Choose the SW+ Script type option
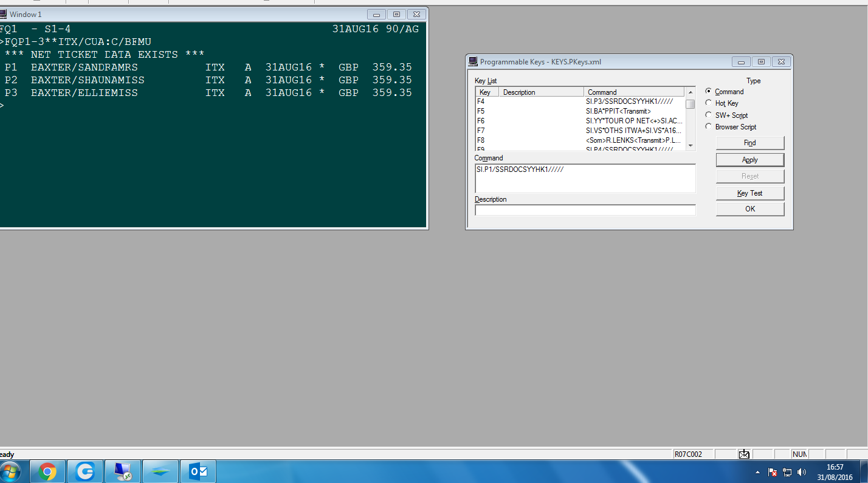This screenshot has width=868, height=483. tap(709, 115)
